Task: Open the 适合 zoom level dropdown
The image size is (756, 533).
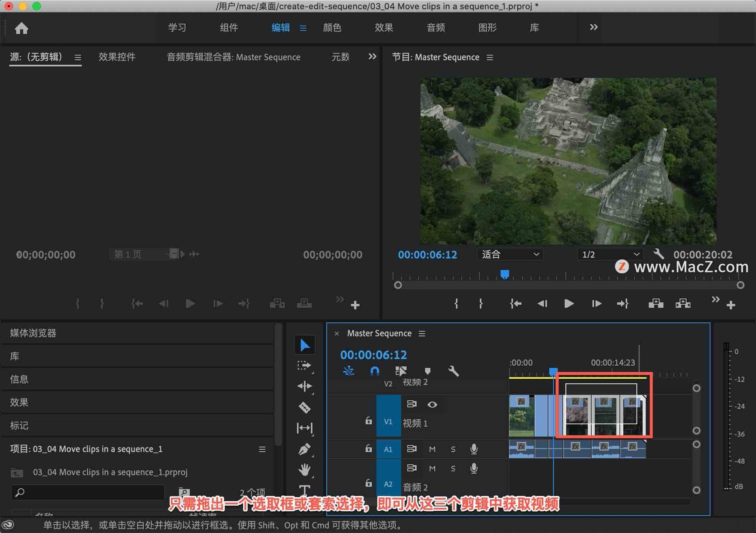Action: 510,254
